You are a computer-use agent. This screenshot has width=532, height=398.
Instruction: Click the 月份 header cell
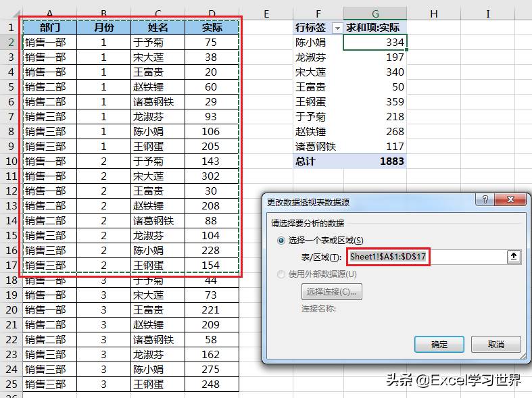[x=104, y=28]
